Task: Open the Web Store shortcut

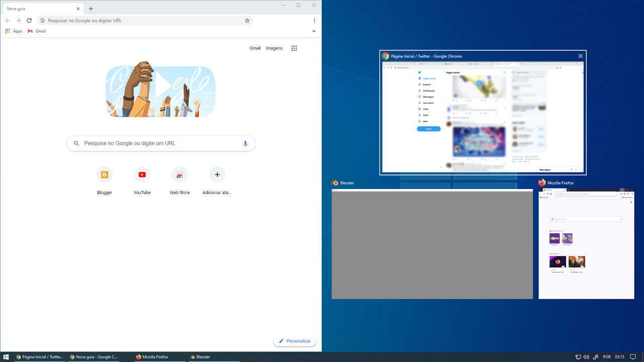Action: point(180,174)
